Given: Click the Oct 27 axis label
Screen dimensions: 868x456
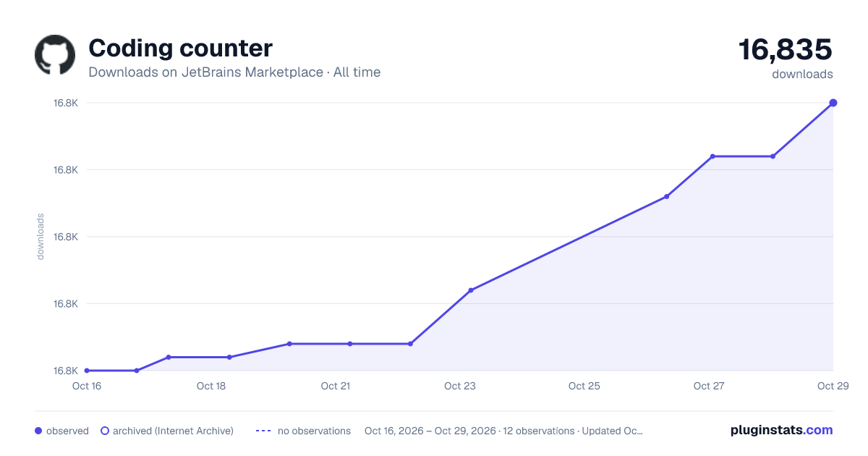Looking at the screenshot, I should click(x=709, y=386).
